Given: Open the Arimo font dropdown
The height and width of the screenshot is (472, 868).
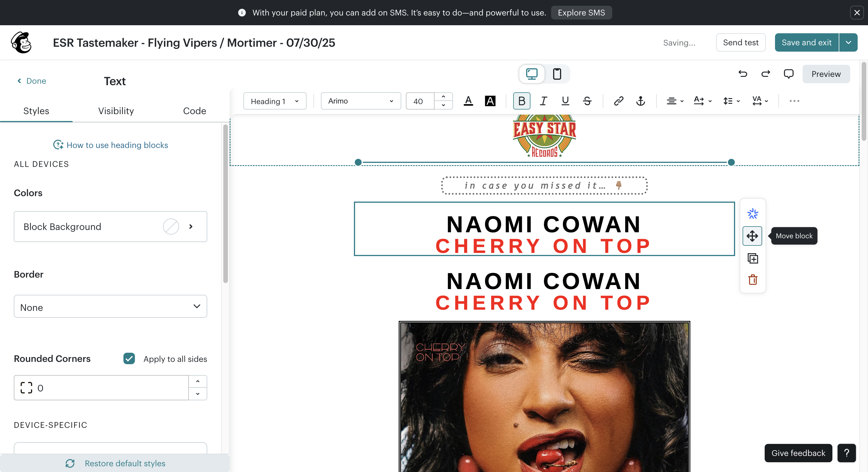Looking at the screenshot, I should point(361,101).
